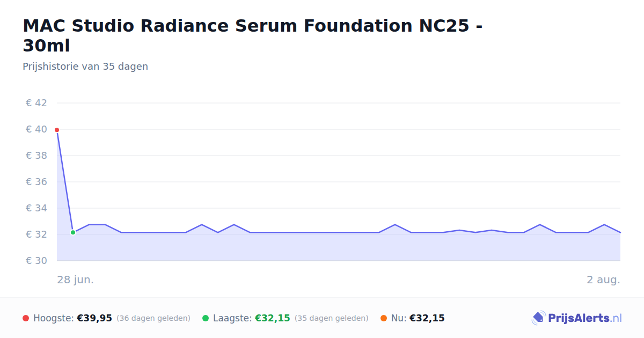
Task: Click the green lowest price point on chart
Action: [73, 232]
